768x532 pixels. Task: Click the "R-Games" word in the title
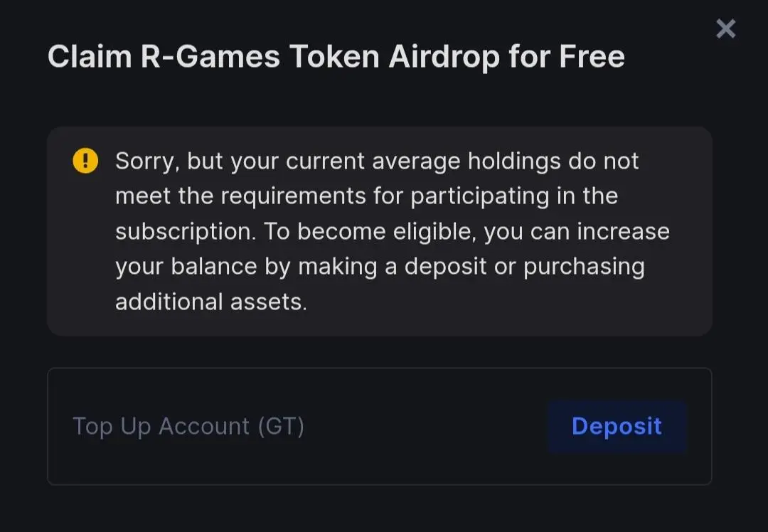pyautogui.click(x=210, y=57)
